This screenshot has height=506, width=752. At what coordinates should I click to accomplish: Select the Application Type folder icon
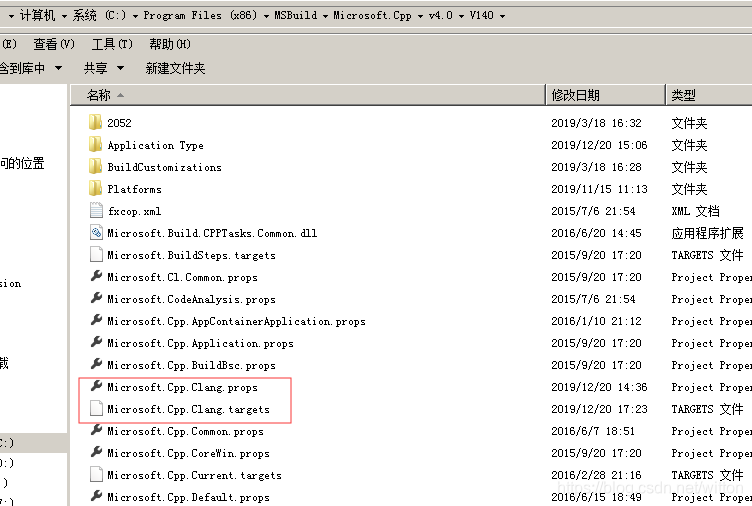(95, 144)
